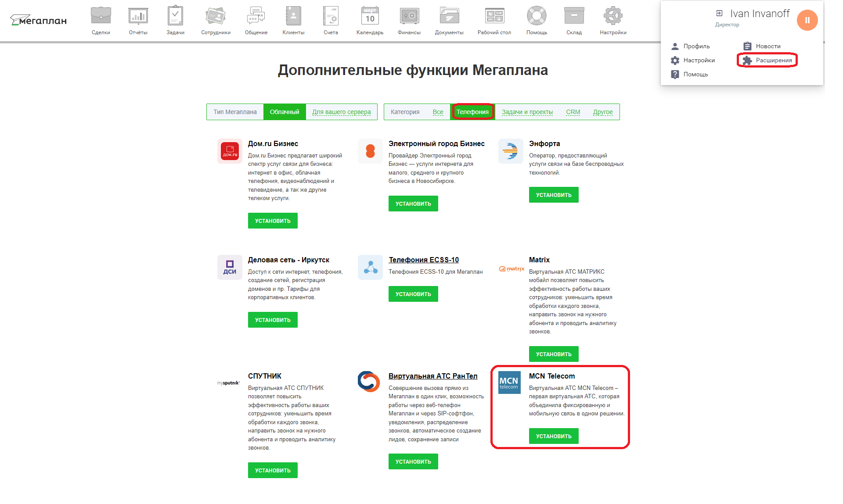Image resolution: width=843 pixels, height=504 pixels.
Task: Open the Сделки briefcase icon
Action: point(101,16)
